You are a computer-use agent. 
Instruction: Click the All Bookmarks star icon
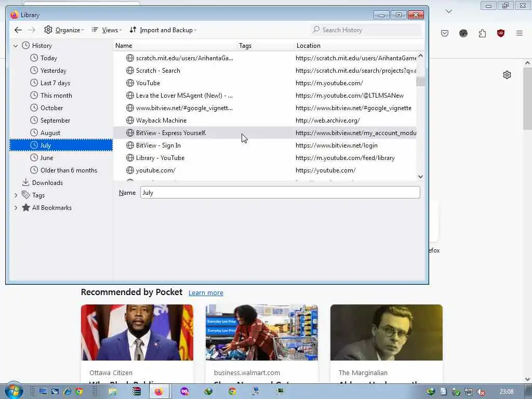coord(26,208)
